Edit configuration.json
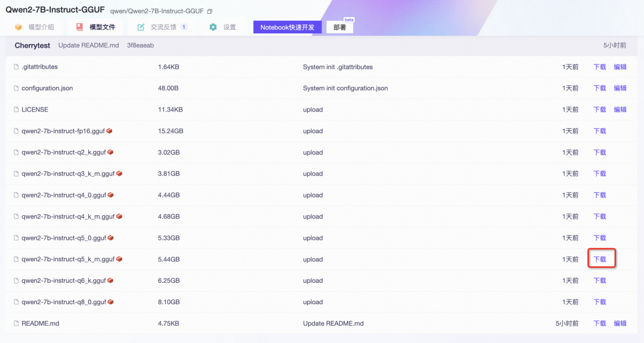 pyautogui.click(x=620, y=88)
